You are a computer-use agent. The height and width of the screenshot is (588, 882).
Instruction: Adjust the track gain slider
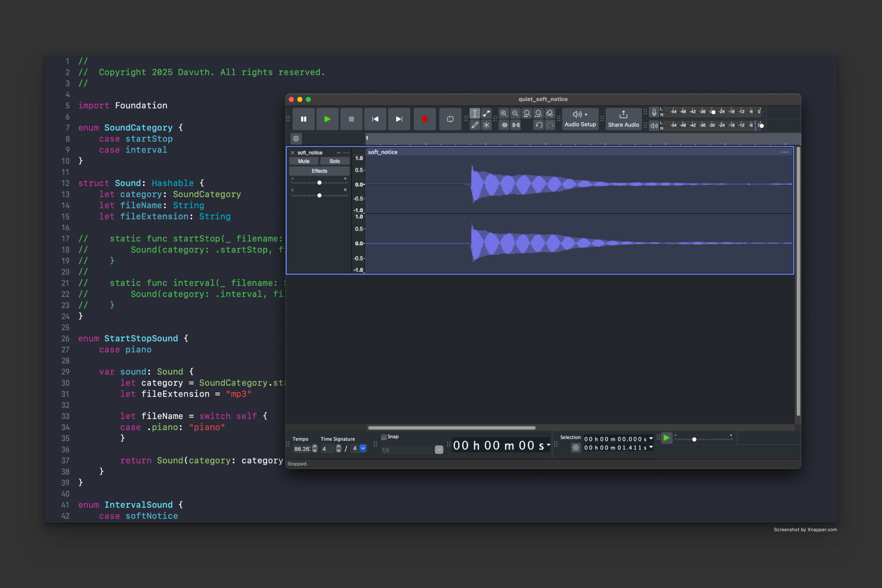[319, 182]
